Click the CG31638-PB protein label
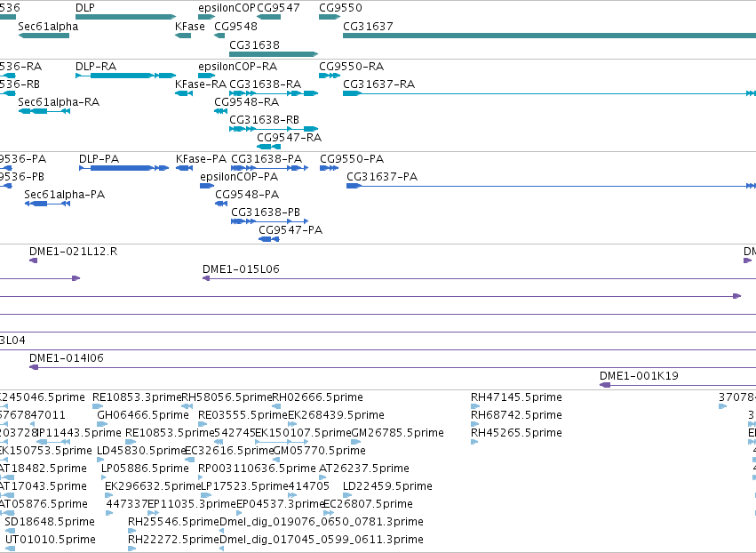 [266, 212]
